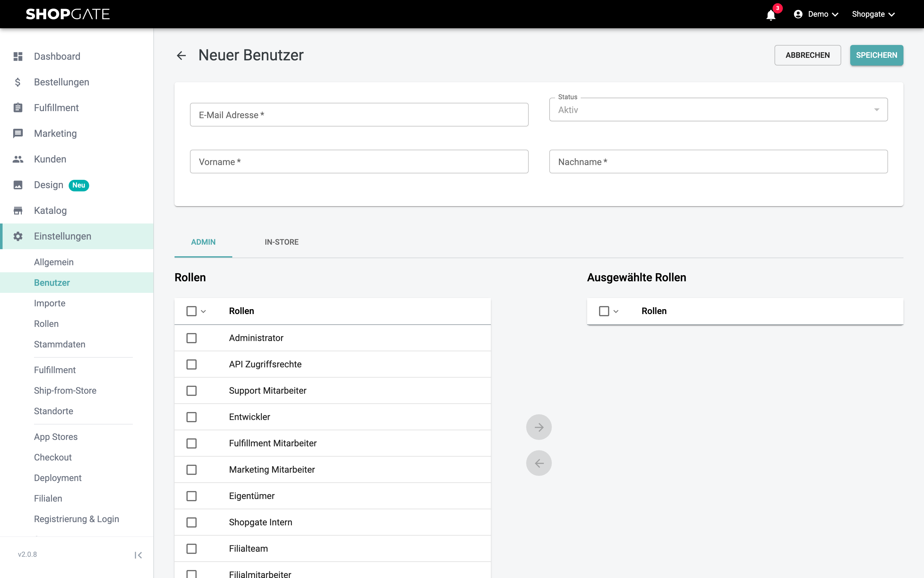Open the Rollen sidebar item
924x578 pixels.
coord(46,324)
